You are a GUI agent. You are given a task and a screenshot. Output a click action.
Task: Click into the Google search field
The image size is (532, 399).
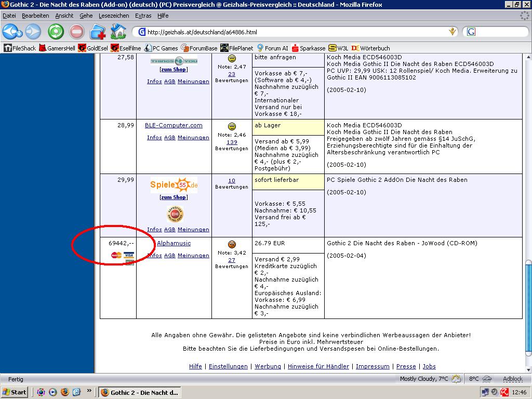tap(501, 32)
